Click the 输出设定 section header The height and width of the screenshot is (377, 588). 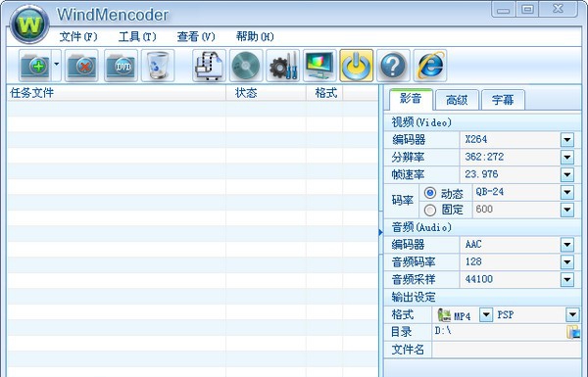coord(482,297)
